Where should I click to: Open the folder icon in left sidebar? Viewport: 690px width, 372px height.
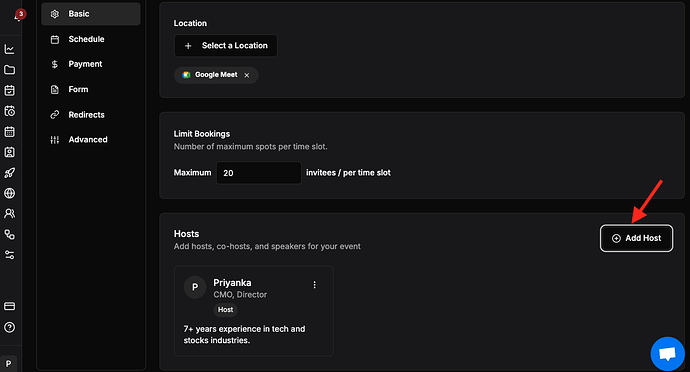point(9,70)
